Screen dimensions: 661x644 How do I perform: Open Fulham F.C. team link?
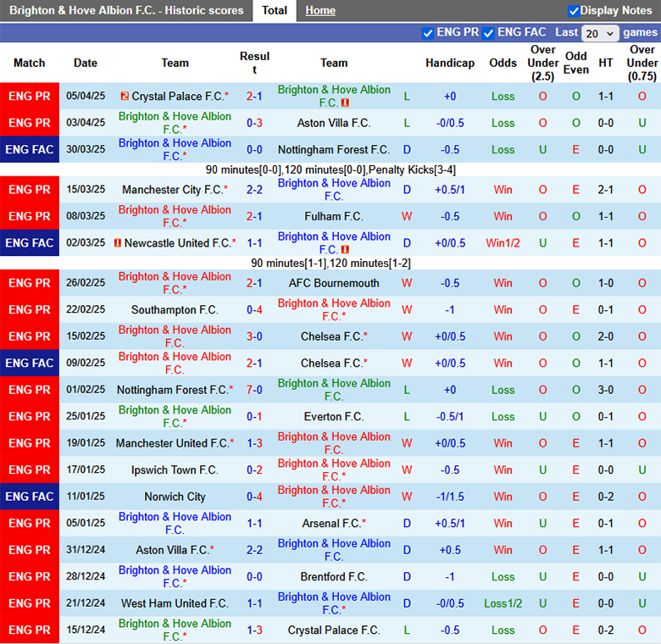[x=334, y=217]
